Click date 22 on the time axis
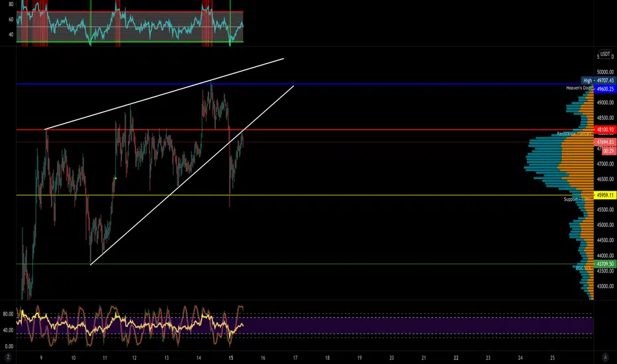This screenshot has height=364, width=617. tap(456, 357)
